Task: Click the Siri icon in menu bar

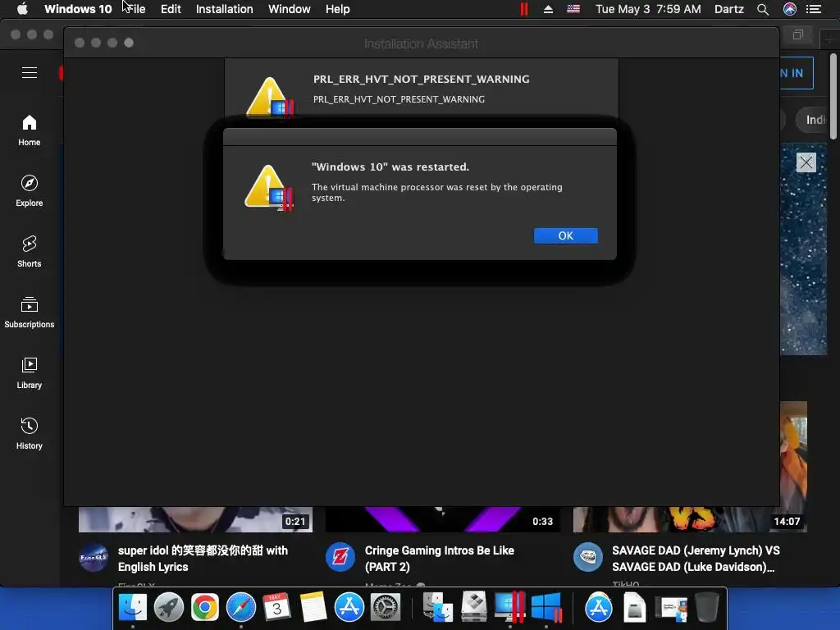Action: point(790,9)
